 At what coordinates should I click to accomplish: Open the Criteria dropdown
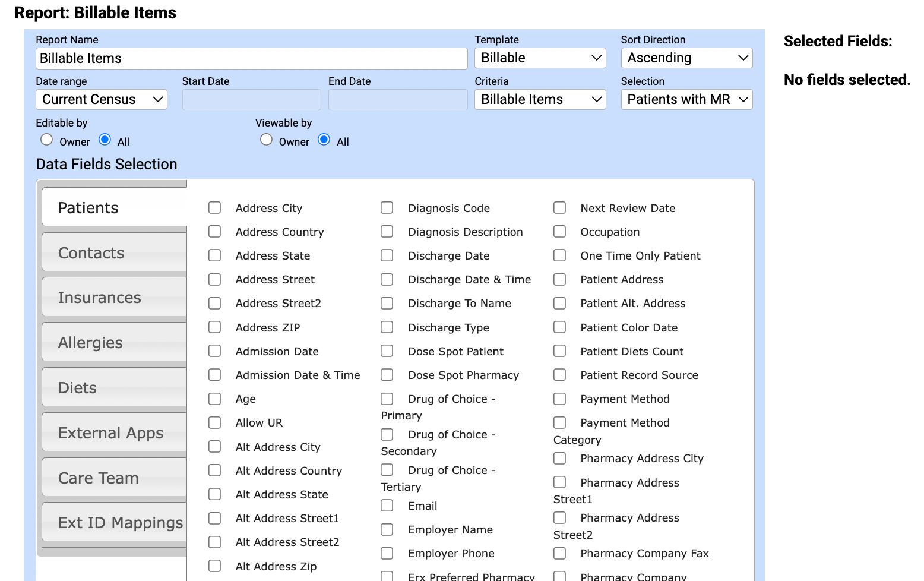[x=540, y=100]
